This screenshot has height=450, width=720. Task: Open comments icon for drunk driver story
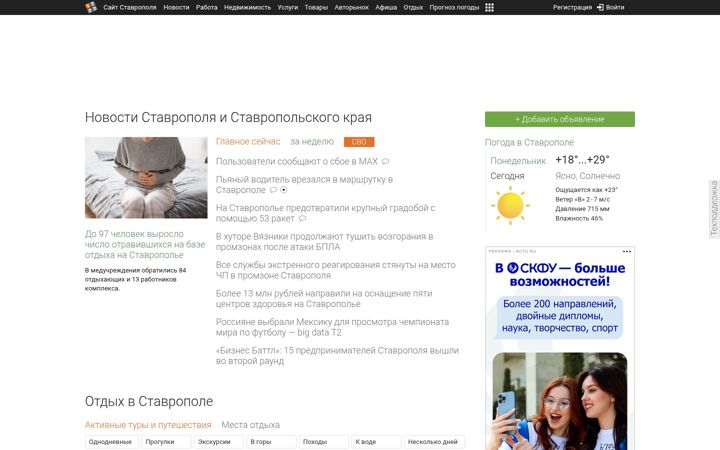pos(273,190)
